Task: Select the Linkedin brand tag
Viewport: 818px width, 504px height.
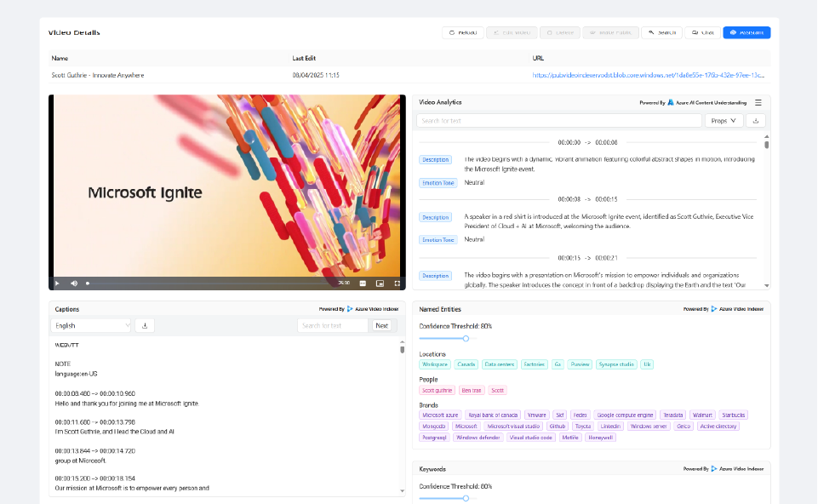Action: (610, 427)
